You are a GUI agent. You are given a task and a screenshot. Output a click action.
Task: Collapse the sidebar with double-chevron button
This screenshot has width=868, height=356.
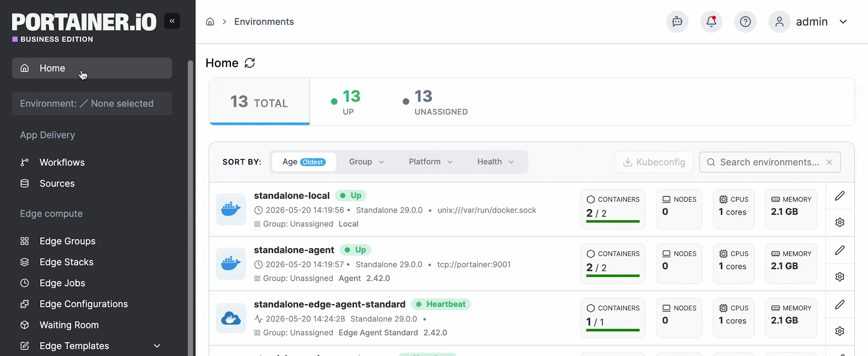click(x=172, y=21)
